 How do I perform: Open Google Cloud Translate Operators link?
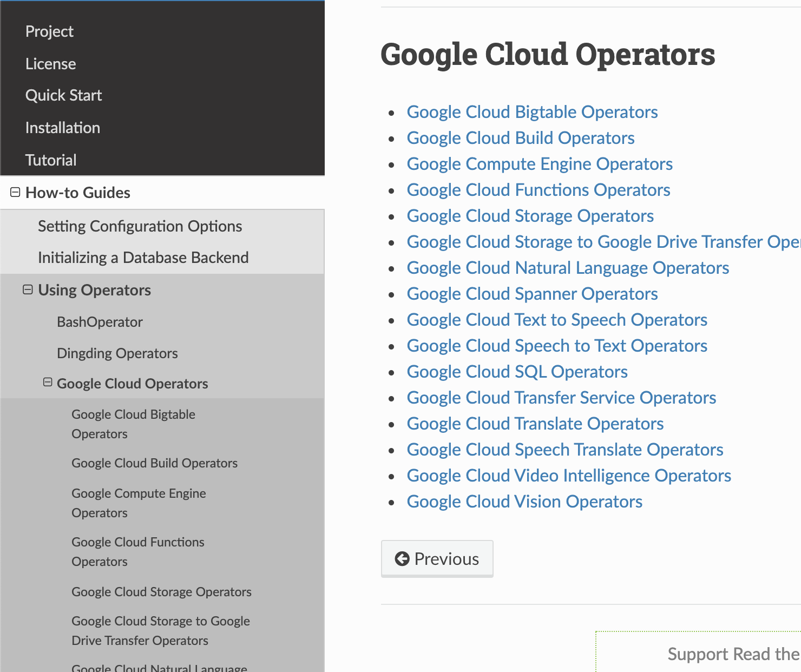[x=535, y=424]
